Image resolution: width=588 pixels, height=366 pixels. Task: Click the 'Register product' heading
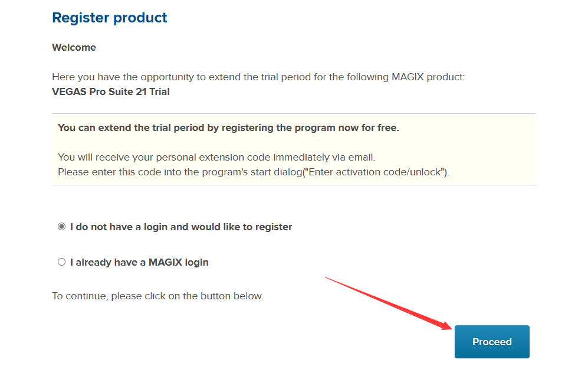pos(110,18)
